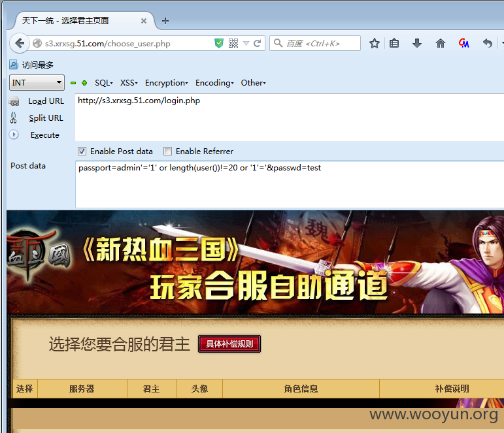Click the 服务器 column header
Image resolution: width=504 pixels, height=433 pixels.
click(82, 389)
